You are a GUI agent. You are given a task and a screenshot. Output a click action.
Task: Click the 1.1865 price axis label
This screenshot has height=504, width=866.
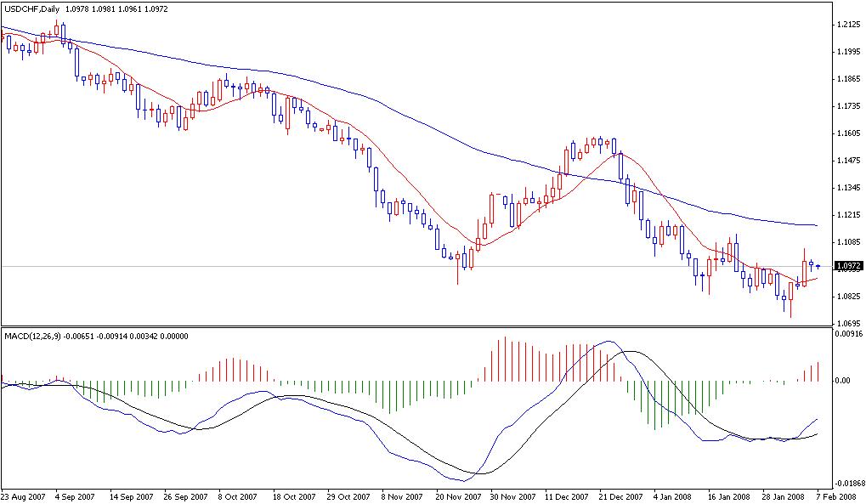(x=849, y=79)
